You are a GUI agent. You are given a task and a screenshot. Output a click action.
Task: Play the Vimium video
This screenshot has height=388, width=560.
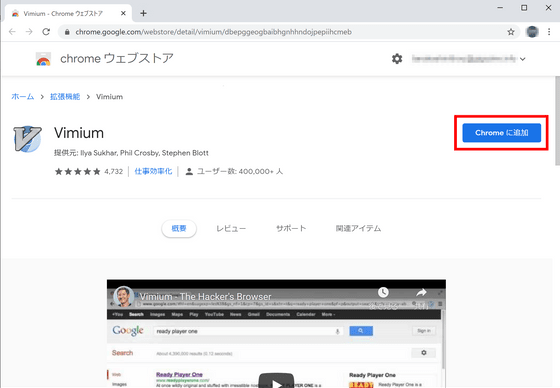(x=276, y=381)
